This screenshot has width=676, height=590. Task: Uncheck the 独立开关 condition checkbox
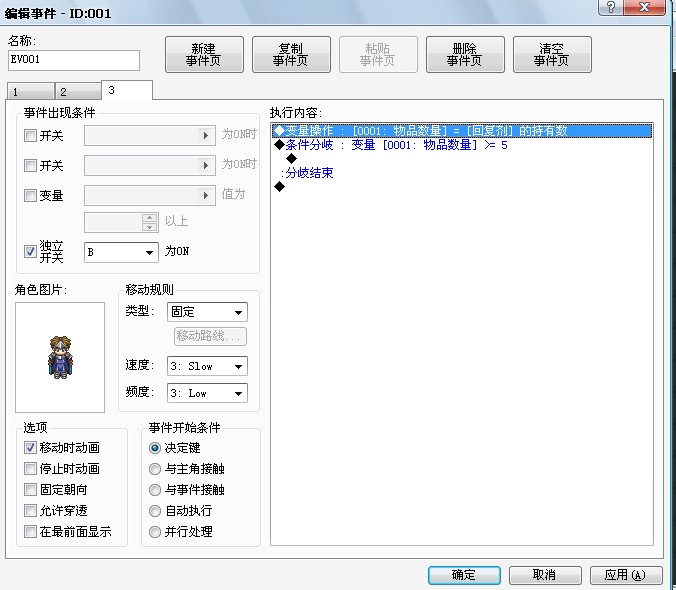click(x=30, y=252)
